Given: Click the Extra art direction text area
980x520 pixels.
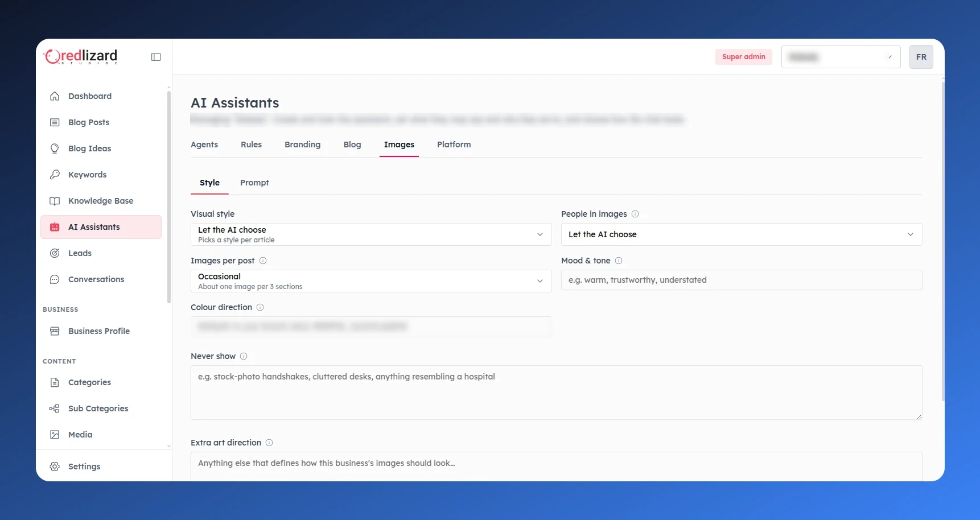Looking at the screenshot, I should click(x=557, y=467).
